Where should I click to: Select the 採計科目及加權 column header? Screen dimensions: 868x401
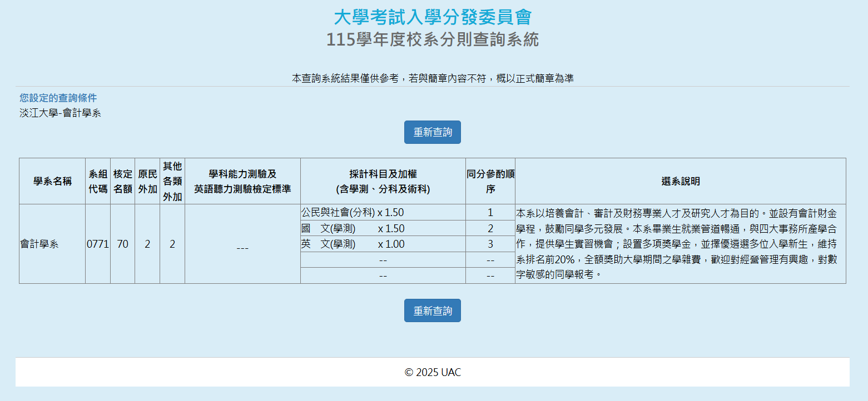click(x=383, y=181)
